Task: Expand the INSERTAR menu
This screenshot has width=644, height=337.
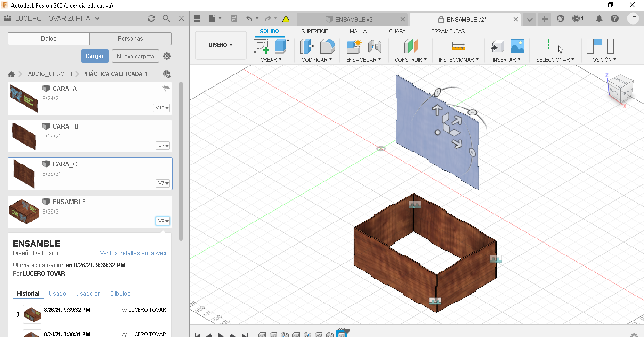Action: point(507,60)
